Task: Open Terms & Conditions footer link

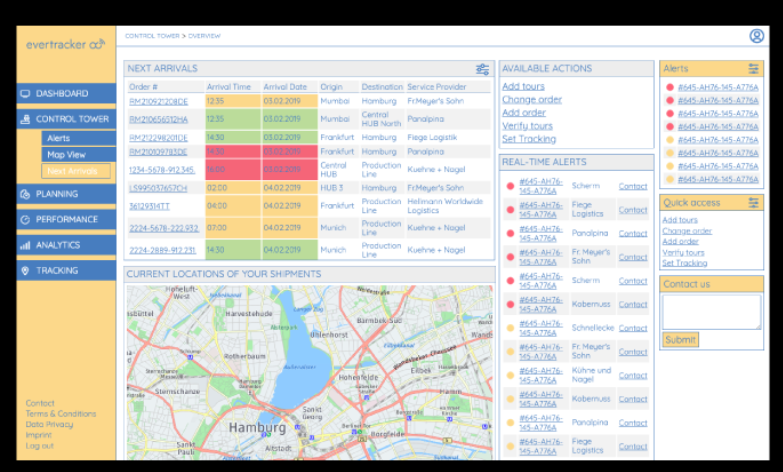Action: pos(61,414)
